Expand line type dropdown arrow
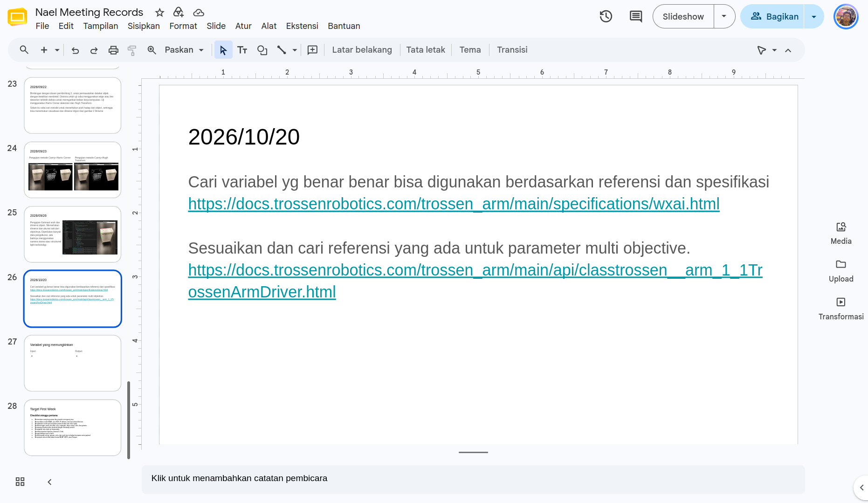Image resolution: width=868 pixels, height=503 pixels. [295, 50]
